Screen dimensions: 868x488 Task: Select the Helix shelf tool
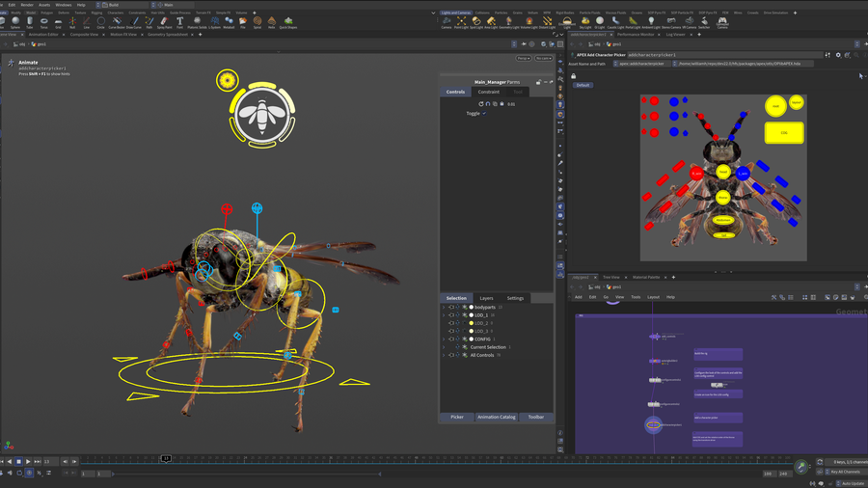pos(272,22)
